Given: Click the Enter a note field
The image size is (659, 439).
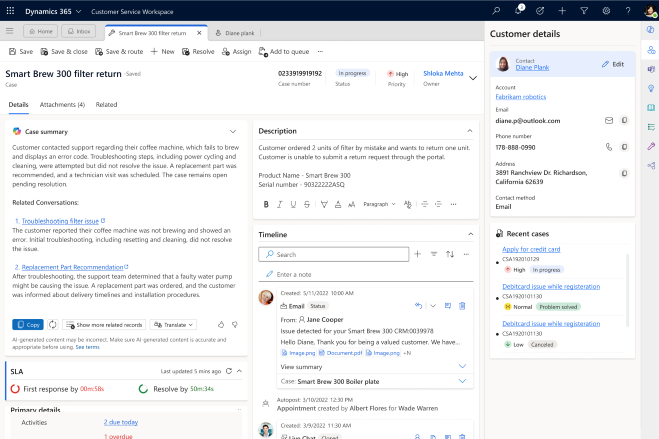Looking at the screenshot, I should (x=366, y=274).
